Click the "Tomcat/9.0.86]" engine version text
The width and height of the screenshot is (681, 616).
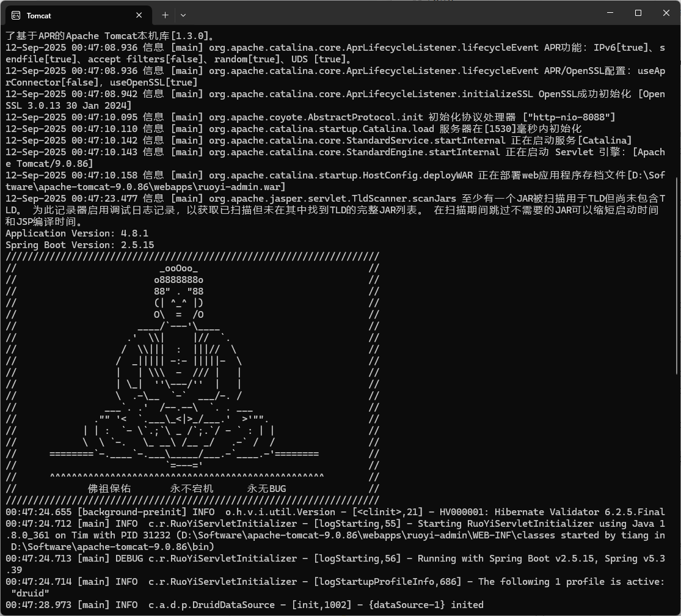pyautogui.click(x=55, y=164)
